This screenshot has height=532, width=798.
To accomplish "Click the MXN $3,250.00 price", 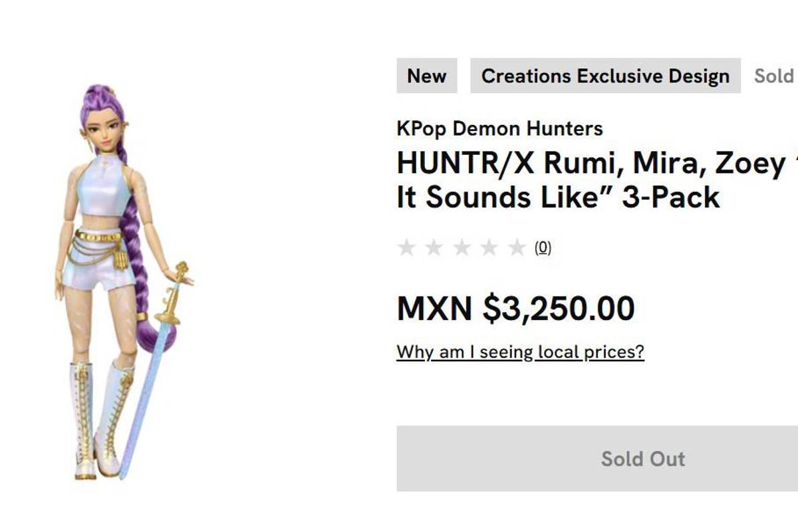I will 515,309.
